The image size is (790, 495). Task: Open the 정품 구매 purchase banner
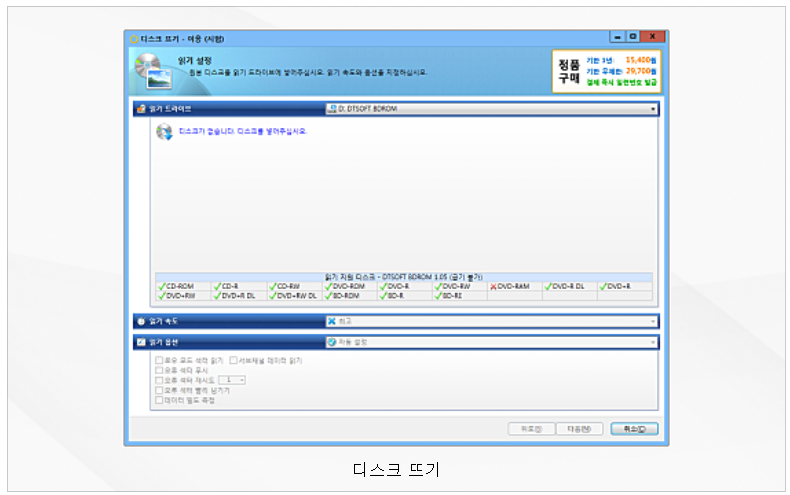click(607, 71)
